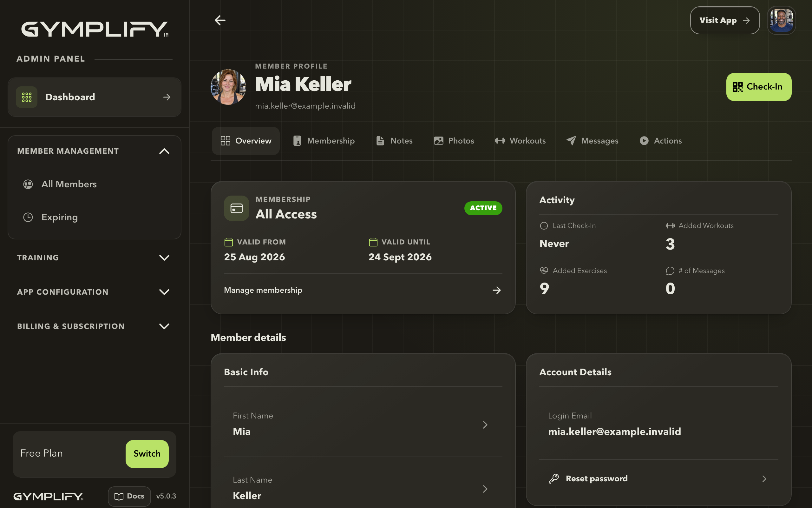Screen dimensions: 812x508
Task: Click the Reset password chevron
Action: point(764,479)
